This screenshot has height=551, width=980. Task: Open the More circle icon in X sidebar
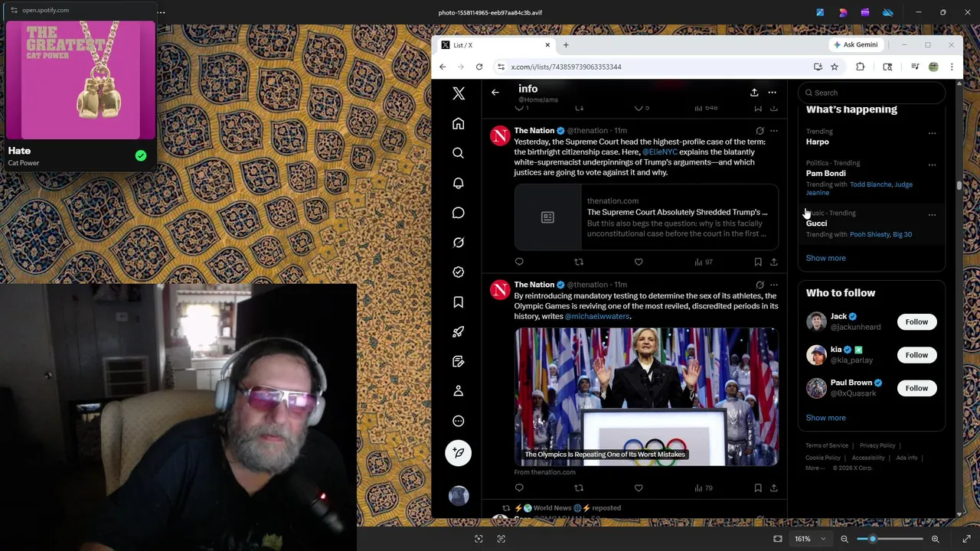pyautogui.click(x=458, y=421)
